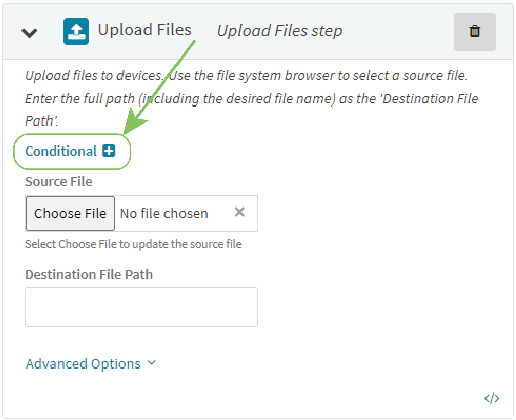This screenshot has width=516, height=420.
Task: Expand the Advanced Options link
Action: tap(83, 364)
